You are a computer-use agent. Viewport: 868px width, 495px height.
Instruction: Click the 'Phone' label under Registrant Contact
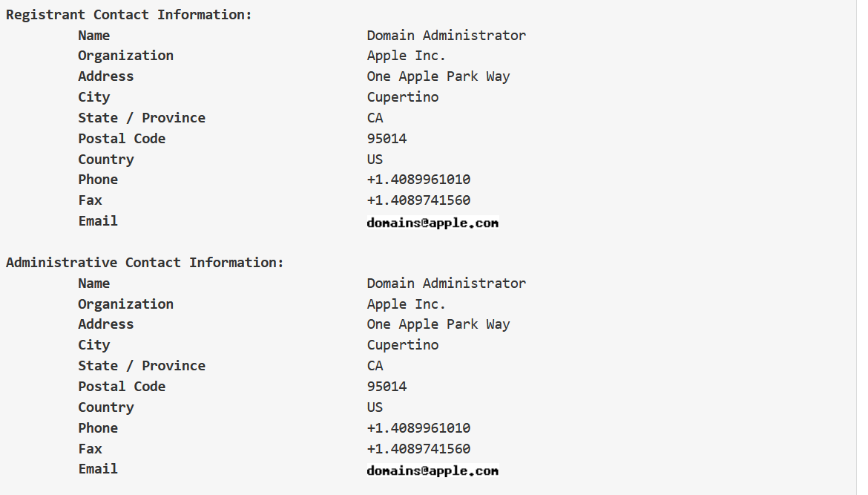click(98, 180)
